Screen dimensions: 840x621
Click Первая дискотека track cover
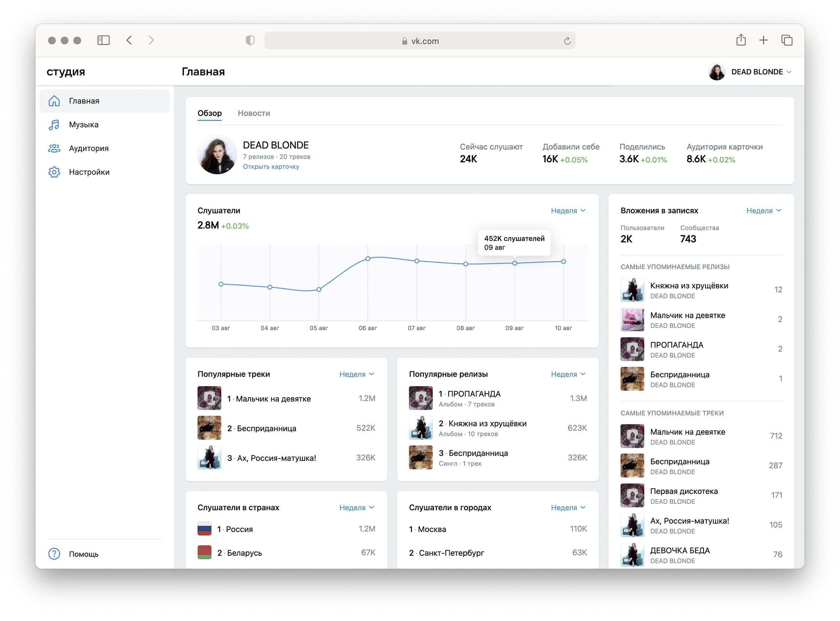click(x=632, y=495)
